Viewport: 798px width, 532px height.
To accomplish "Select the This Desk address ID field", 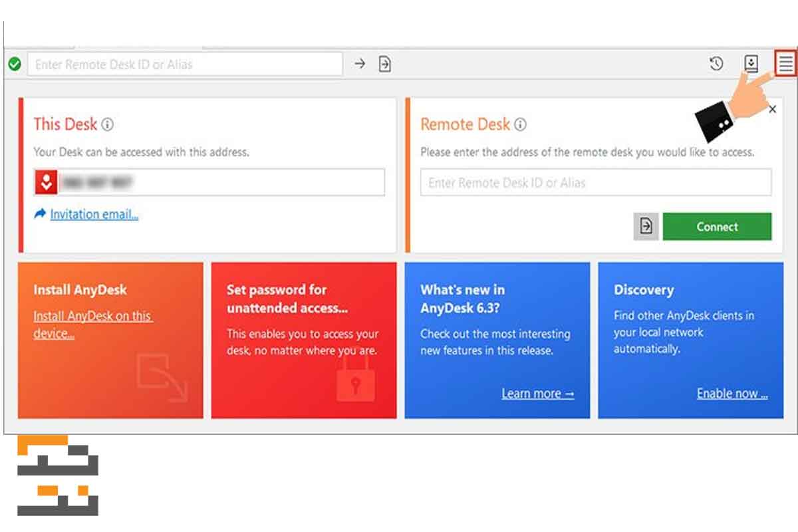I will [x=219, y=182].
